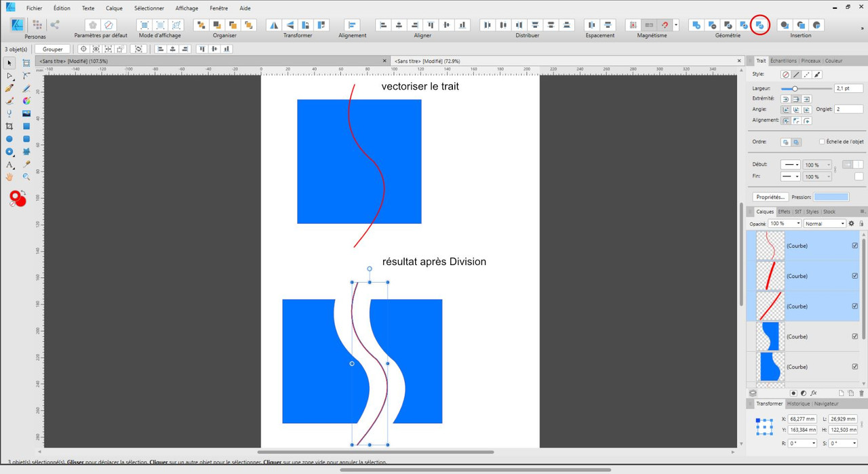The height and width of the screenshot is (474, 868).
Task: Open the Fin line-end style dropdown
Action: 790,176
